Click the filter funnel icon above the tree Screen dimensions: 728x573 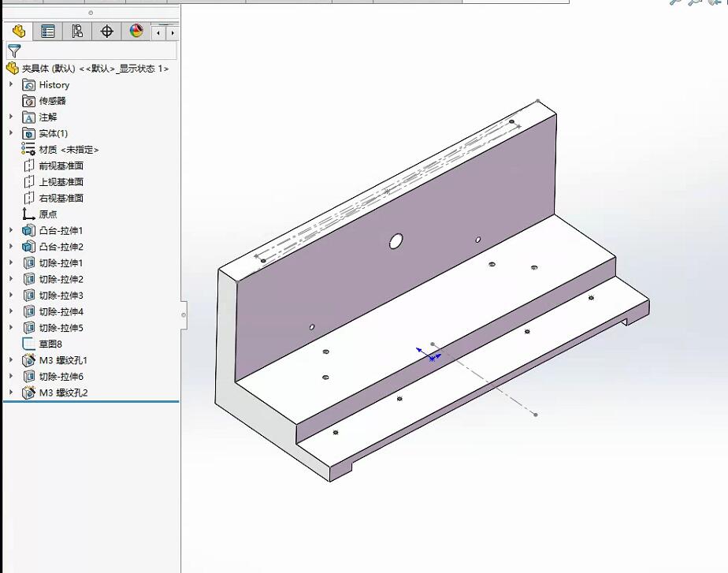(x=13, y=50)
